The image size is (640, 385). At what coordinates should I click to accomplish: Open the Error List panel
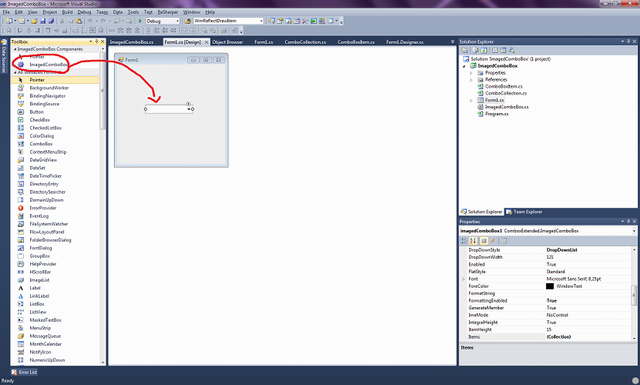point(24,372)
